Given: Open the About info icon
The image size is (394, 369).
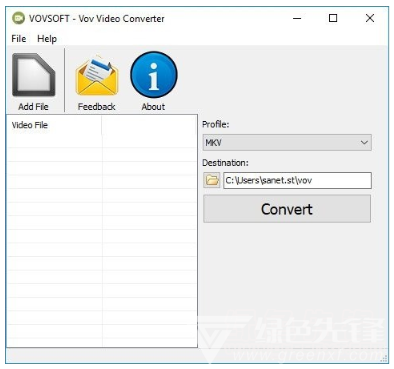Looking at the screenshot, I should [154, 75].
